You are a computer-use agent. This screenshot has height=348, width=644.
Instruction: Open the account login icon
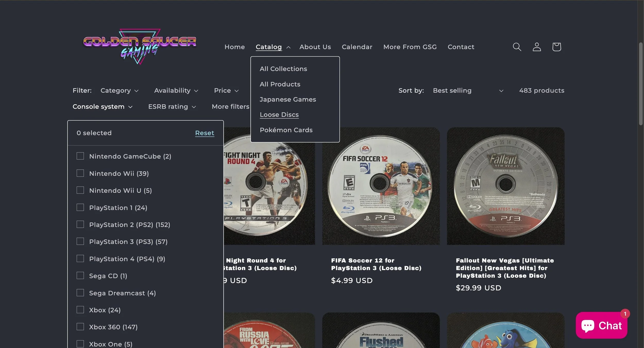[x=537, y=47]
